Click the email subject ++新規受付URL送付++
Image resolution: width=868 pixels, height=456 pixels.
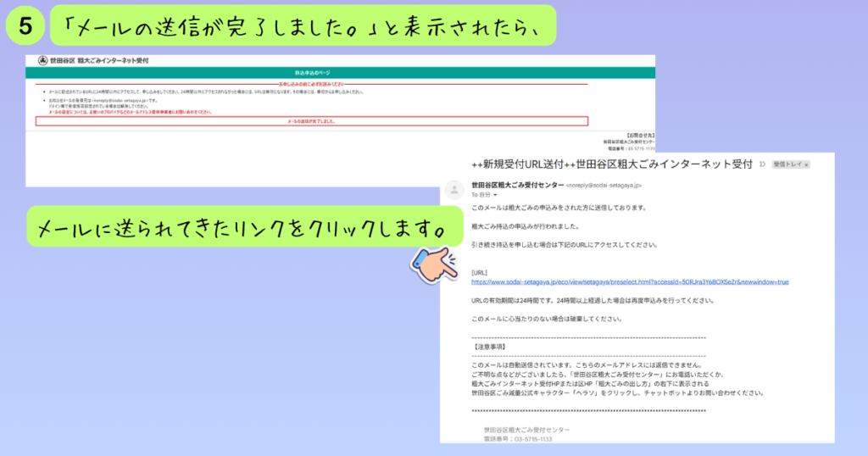[612, 164]
